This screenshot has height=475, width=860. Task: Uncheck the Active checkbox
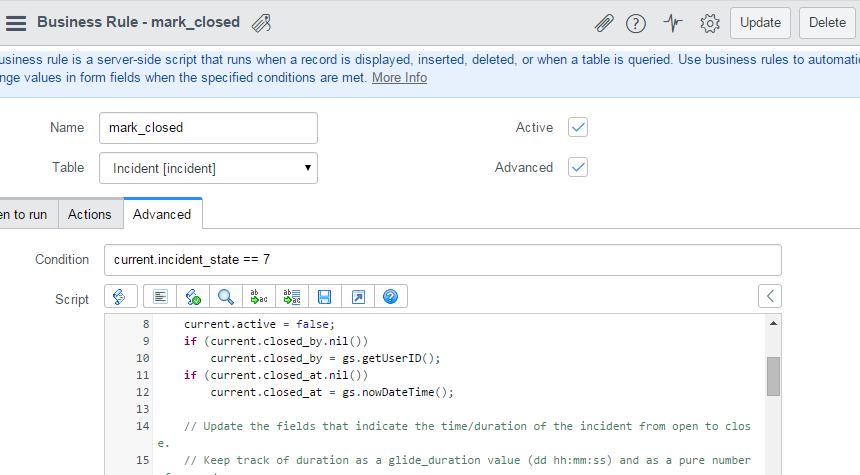tap(578, 127)
